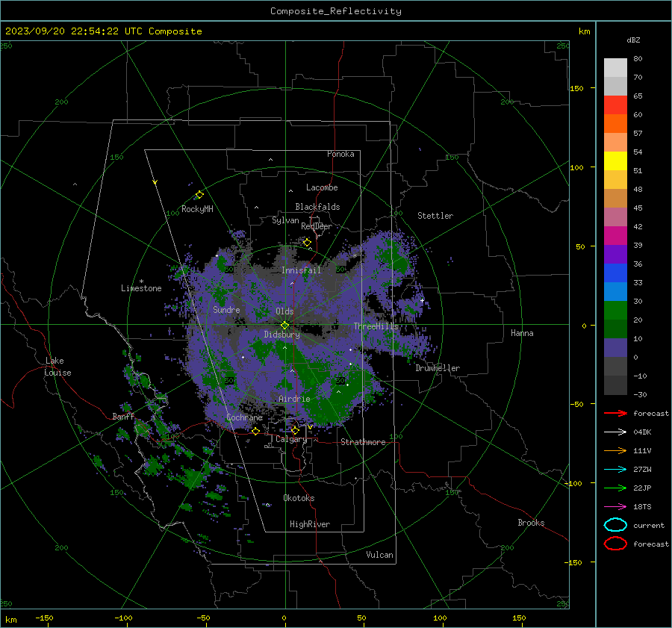Click the red forecast arrow in legend
The width and height of the screenshot is (672, 628).
615,413
